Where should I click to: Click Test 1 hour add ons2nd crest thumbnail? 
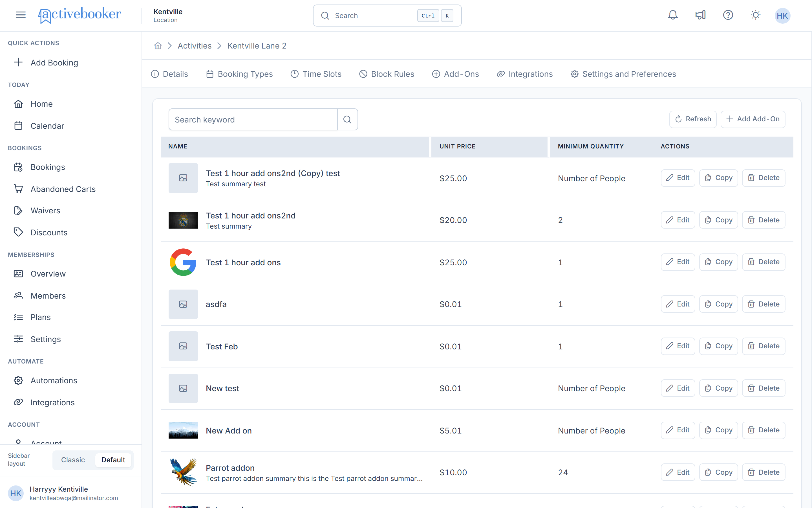(x=183, y=220)
